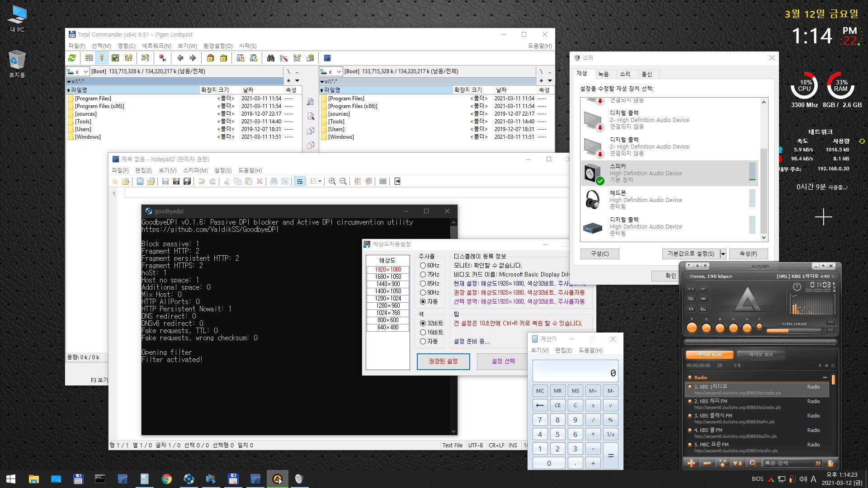The image size is (868, 488).
Task: Open right panel directory history arrow
Action: pyautogui.click(x=550, y=81)
